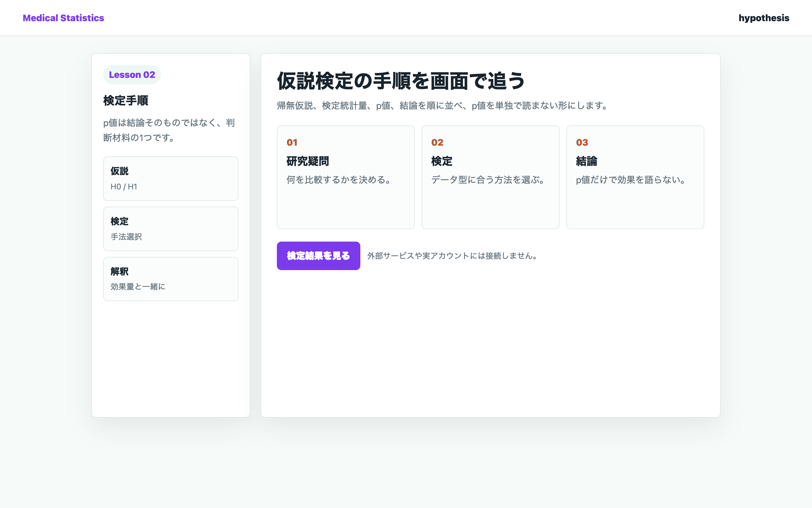812x508 pixels.
Task: Click the Medical Statistics logo link
Action: coord(63,18)
